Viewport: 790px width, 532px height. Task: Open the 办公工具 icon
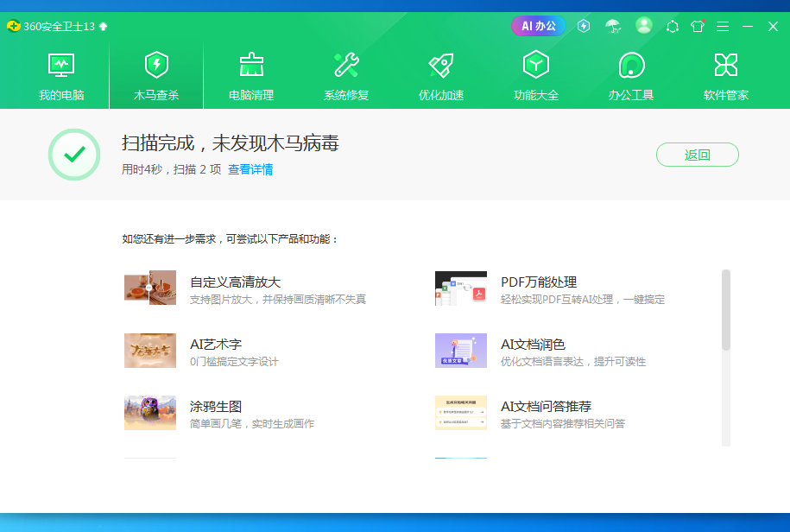631,65
